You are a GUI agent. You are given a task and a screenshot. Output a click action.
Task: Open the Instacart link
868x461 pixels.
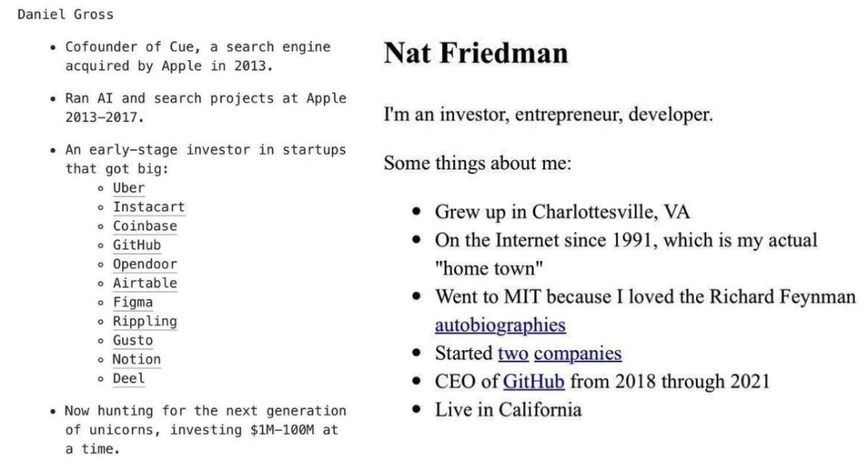point(149,207)
